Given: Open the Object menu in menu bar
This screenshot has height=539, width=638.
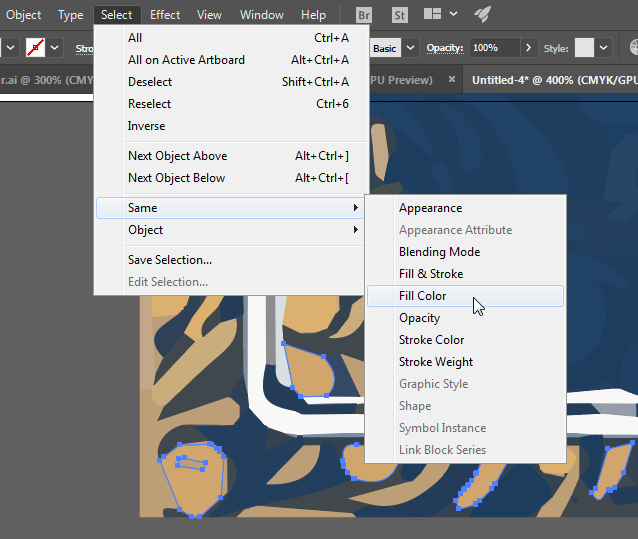Looking at the screenshot, I should click(23, 15).
